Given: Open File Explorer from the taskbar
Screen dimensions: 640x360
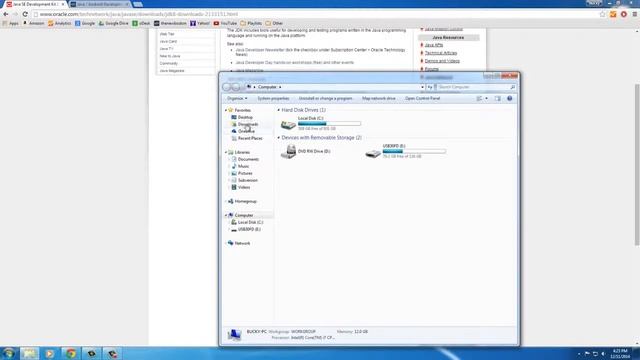Looking at the screenshot, I should point(29,353).
